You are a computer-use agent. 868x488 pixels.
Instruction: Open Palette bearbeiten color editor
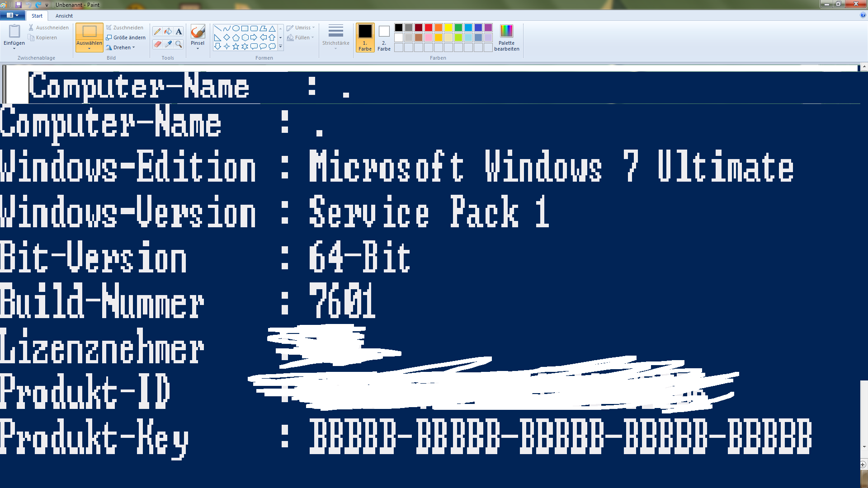(x=507, y=38)
